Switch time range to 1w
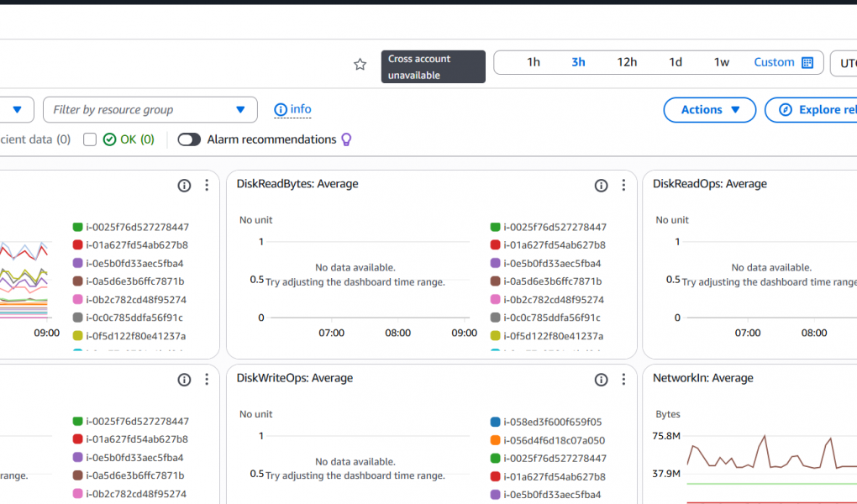 point(722,63)
